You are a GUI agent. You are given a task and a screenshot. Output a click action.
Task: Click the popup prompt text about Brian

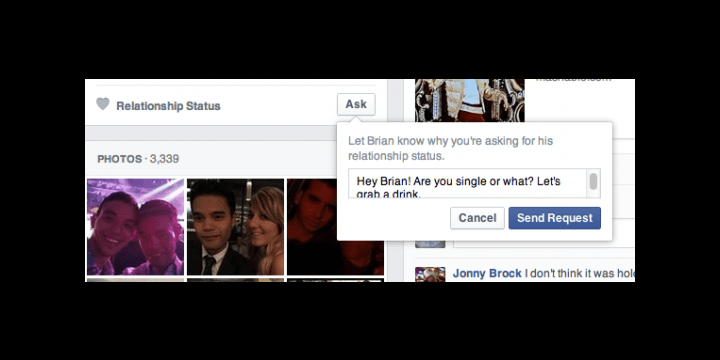[450, 148]
